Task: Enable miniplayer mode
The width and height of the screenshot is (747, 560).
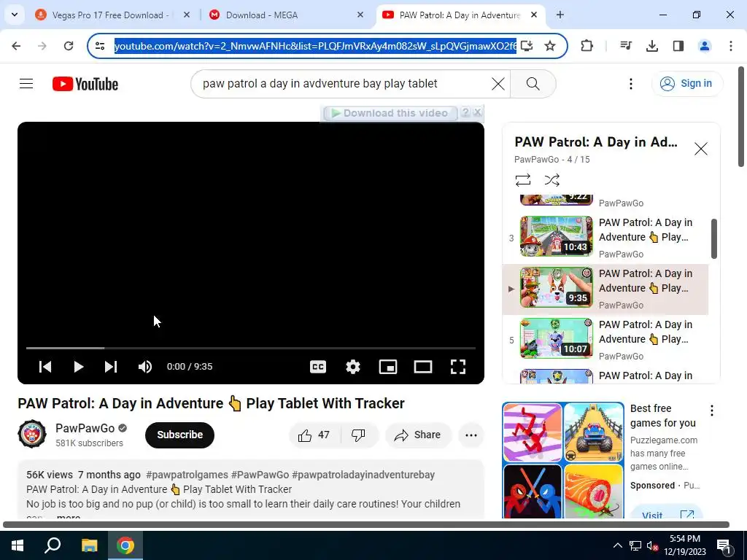Action: 388,367
